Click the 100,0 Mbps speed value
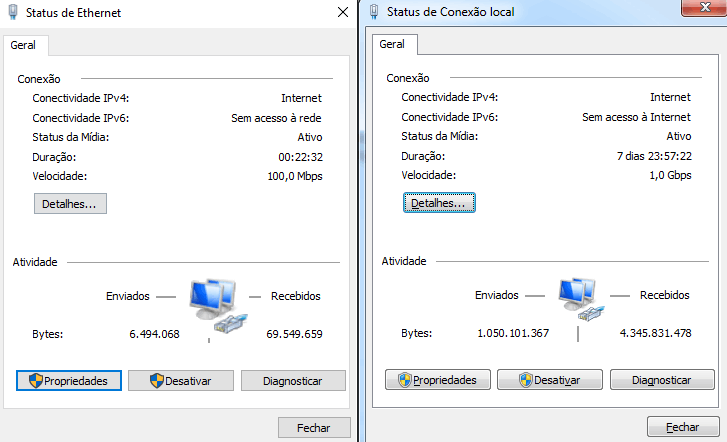727x442 pixels. (295, 176)
